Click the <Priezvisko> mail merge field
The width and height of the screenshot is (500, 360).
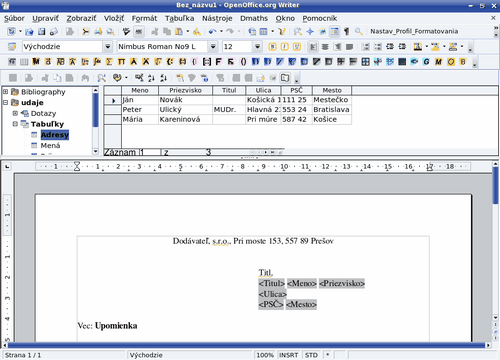click(342, 283)
